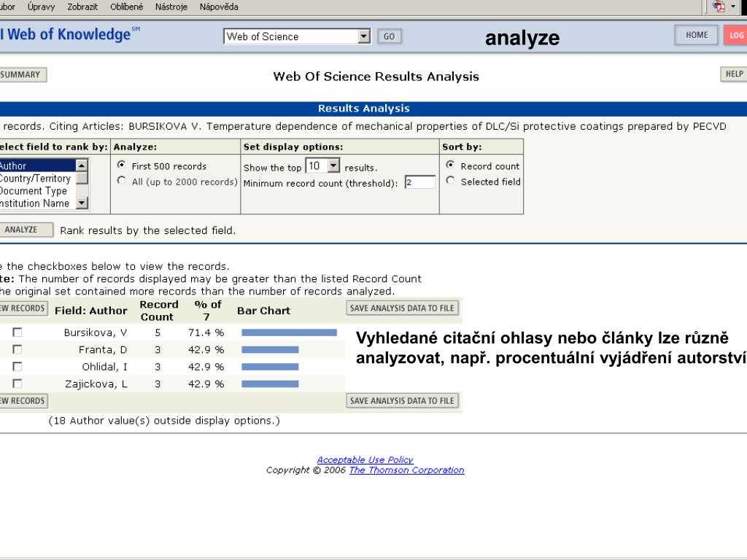Choose the Record count sort option
Viewport: 747px width, 560px height.
450,165
